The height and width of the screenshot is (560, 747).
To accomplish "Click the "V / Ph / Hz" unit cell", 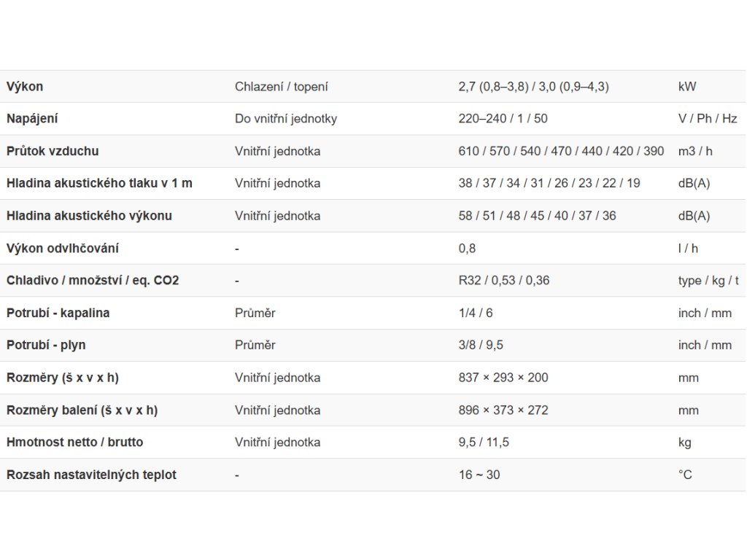I will click(x=707, y=119).
